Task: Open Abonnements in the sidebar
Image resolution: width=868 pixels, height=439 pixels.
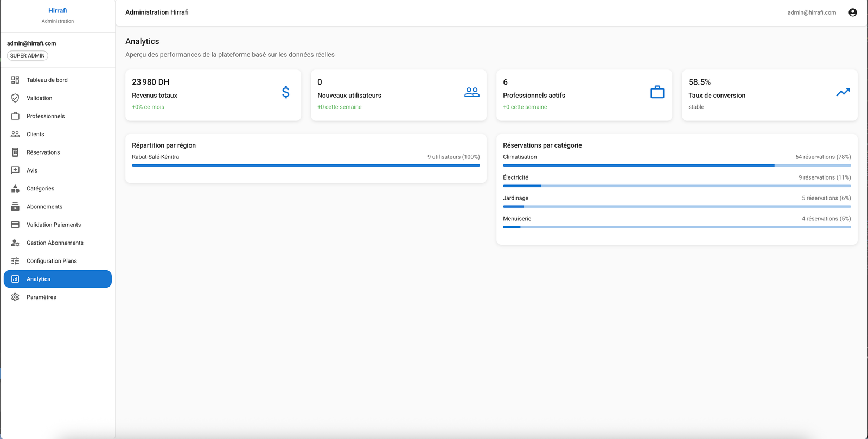Action: [58, 207]
